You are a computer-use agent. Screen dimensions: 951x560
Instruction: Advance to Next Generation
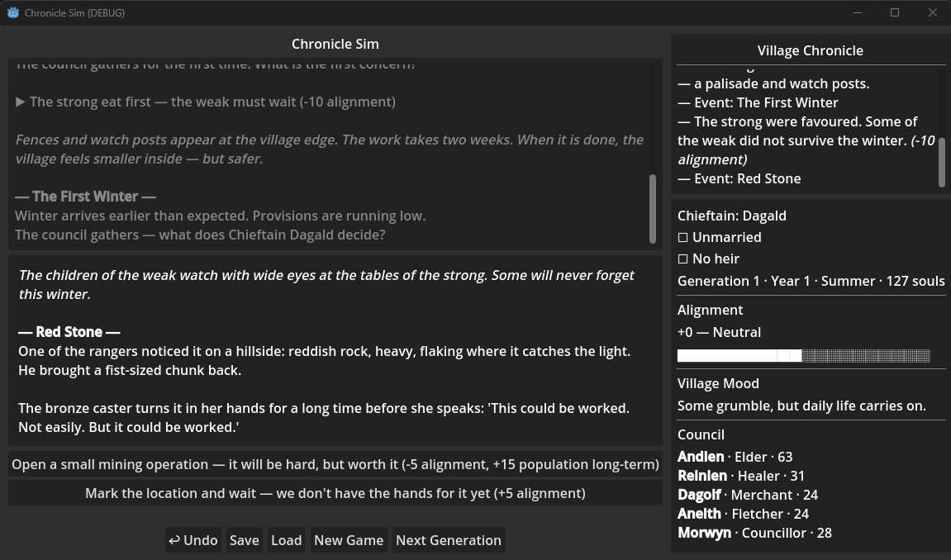pos(449,540)
